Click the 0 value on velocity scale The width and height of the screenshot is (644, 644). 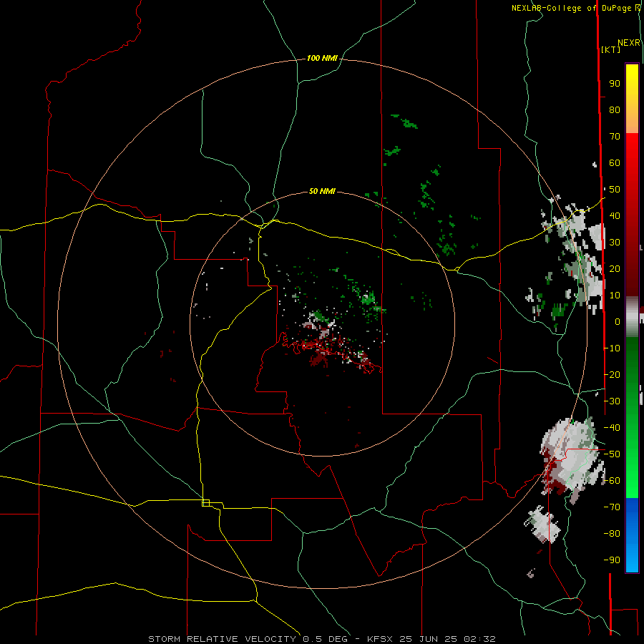(x=618, y=322)
